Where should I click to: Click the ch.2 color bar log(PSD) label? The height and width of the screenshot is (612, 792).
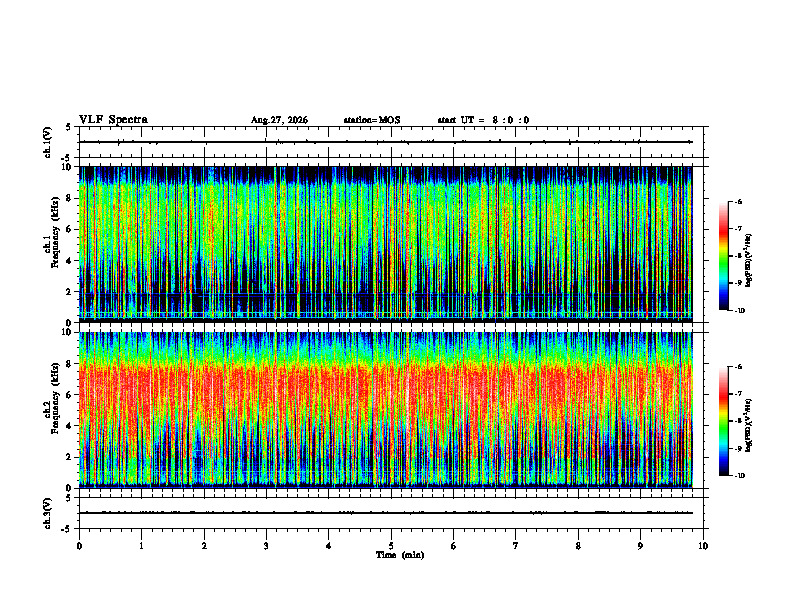click(748, 426)
